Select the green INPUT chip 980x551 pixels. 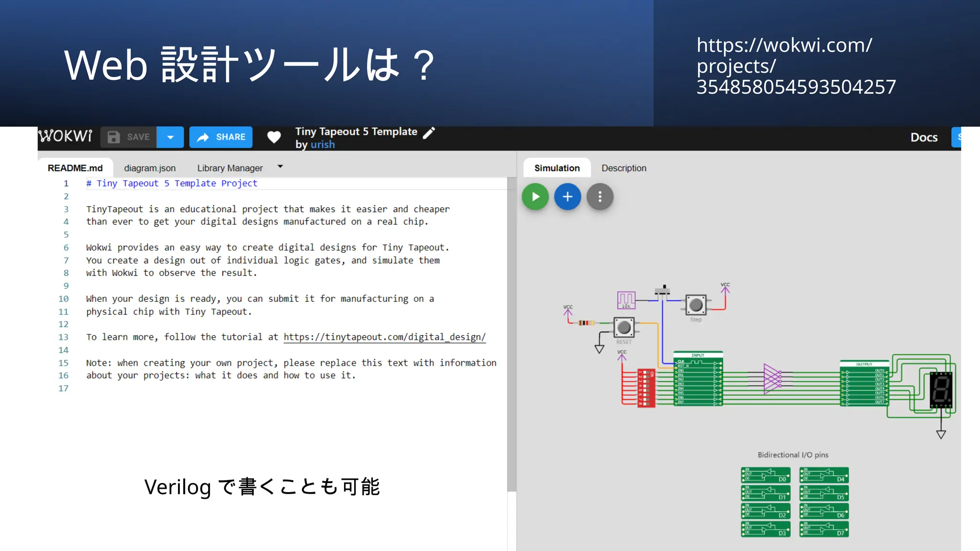[698, 379]
